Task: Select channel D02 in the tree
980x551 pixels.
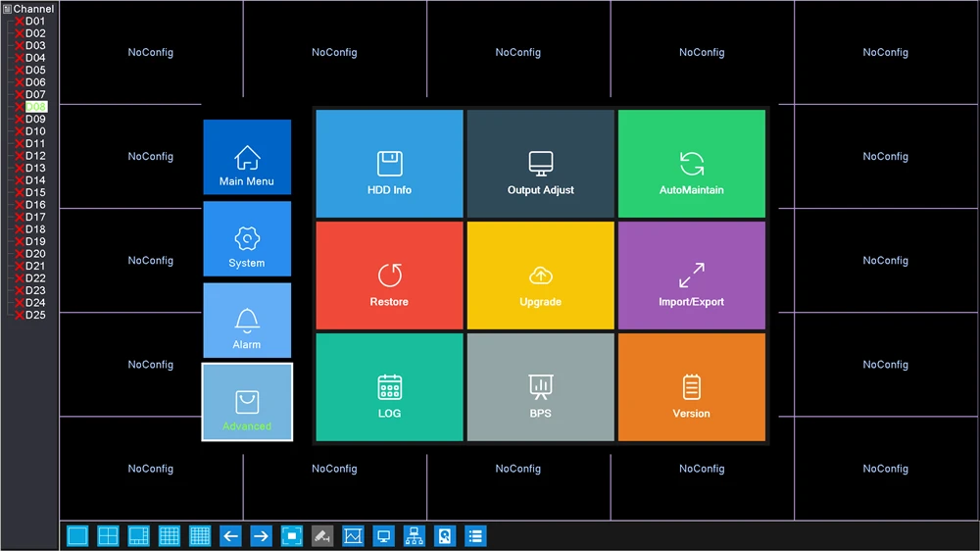Action: 35,33
